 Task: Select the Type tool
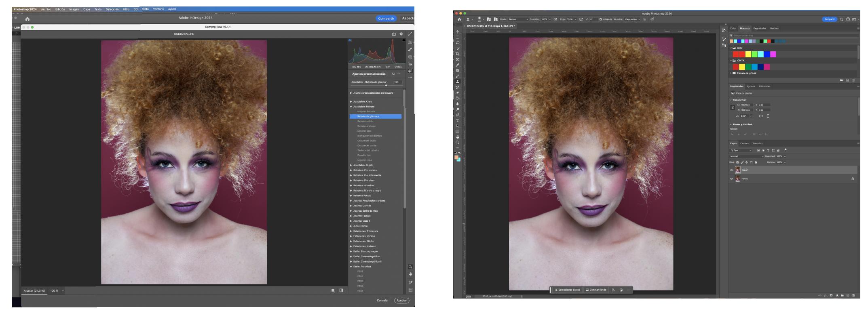[x=458, y=120]
